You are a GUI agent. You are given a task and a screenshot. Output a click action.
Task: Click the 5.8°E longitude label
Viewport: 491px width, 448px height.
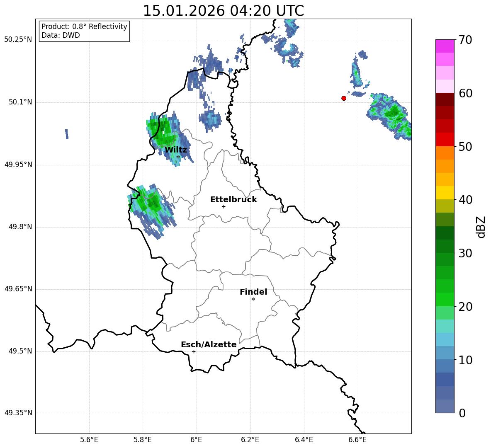(x=143, y=440)
